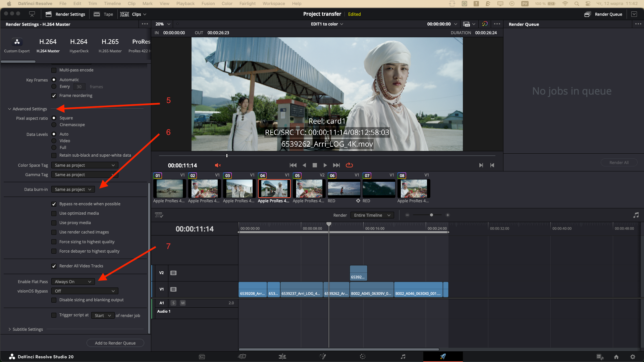Mute audio with the speaker icon

[x=218, y=165]
